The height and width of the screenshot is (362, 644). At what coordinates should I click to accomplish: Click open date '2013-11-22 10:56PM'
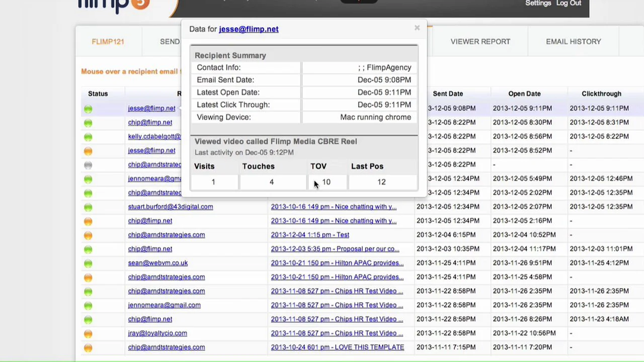coord(524,333)
